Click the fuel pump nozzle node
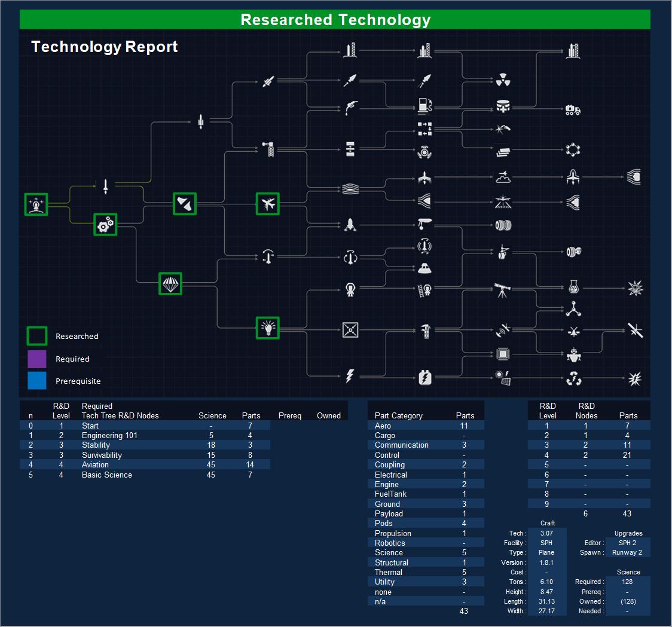 click(350, 108)
